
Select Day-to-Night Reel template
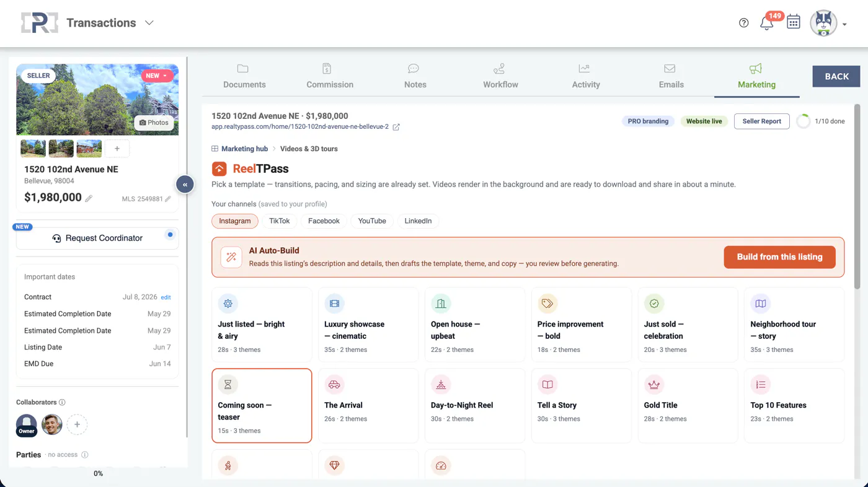tap(475, 406)
